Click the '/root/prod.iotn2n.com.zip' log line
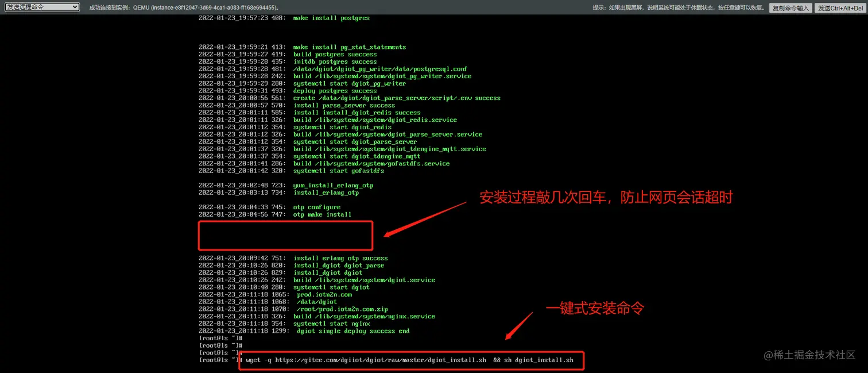The width and height of the screenshot is (868, 373). click(293, 309)
